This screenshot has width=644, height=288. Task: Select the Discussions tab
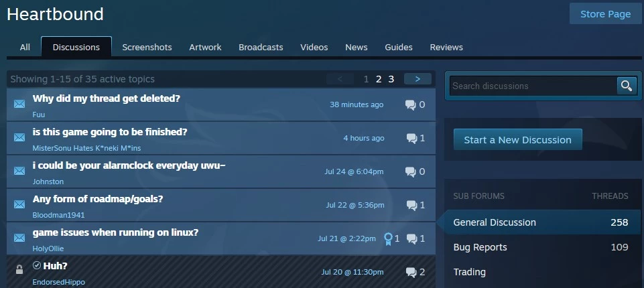[76, 47]
